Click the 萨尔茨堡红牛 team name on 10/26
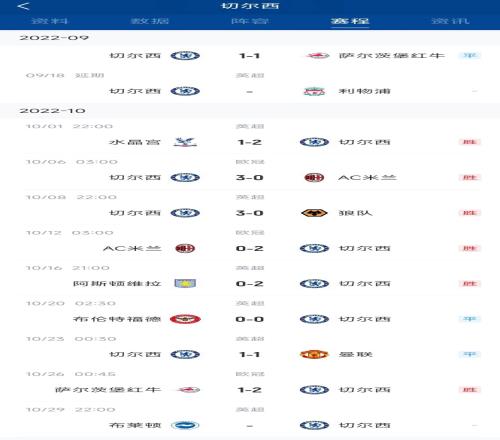 tap(108, 390)
